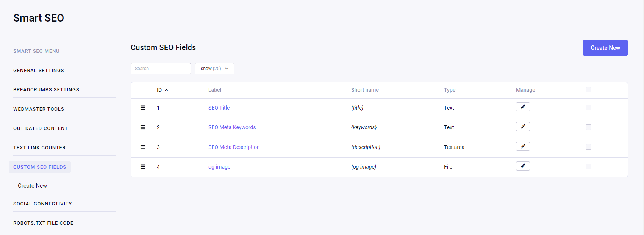644x235 pixels.
Task: Edit the SEO Meta Keywords field via pencil icon
Action: click(523, 127)
